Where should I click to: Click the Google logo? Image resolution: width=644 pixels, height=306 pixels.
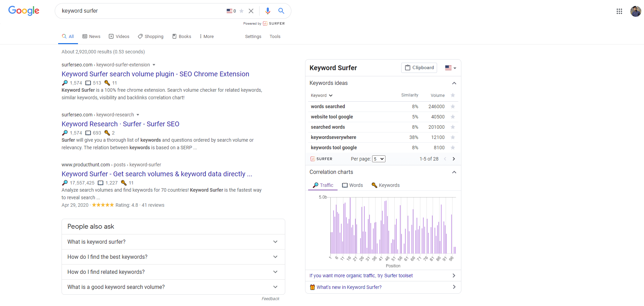click(24, 11)
